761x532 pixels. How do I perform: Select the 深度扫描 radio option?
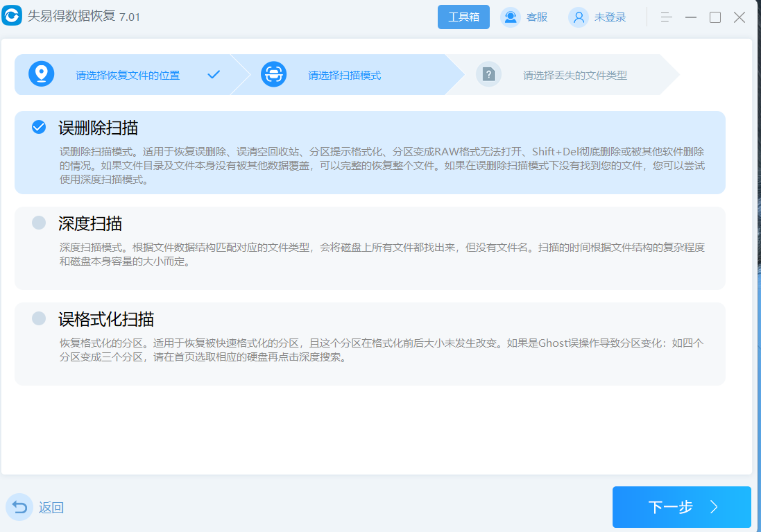pos(39,223)
